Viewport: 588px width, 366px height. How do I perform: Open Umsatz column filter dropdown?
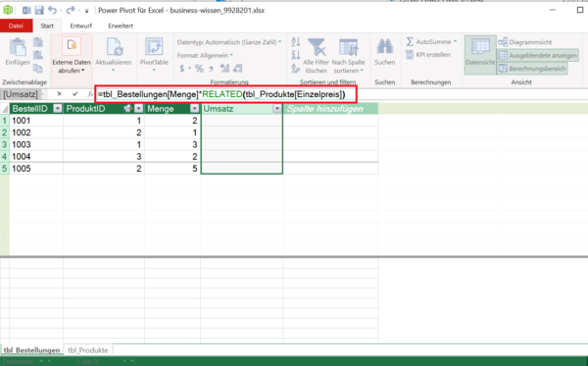(x=276, y=109)
